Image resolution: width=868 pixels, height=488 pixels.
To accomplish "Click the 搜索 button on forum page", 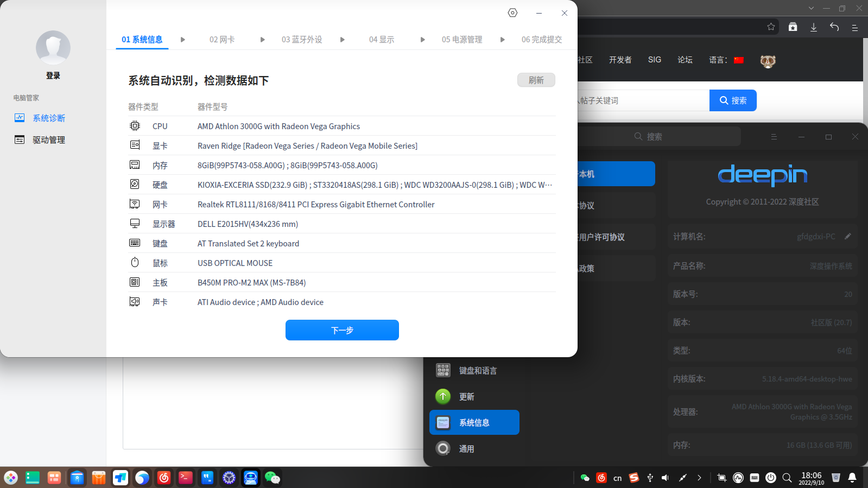I will (733, 100).
